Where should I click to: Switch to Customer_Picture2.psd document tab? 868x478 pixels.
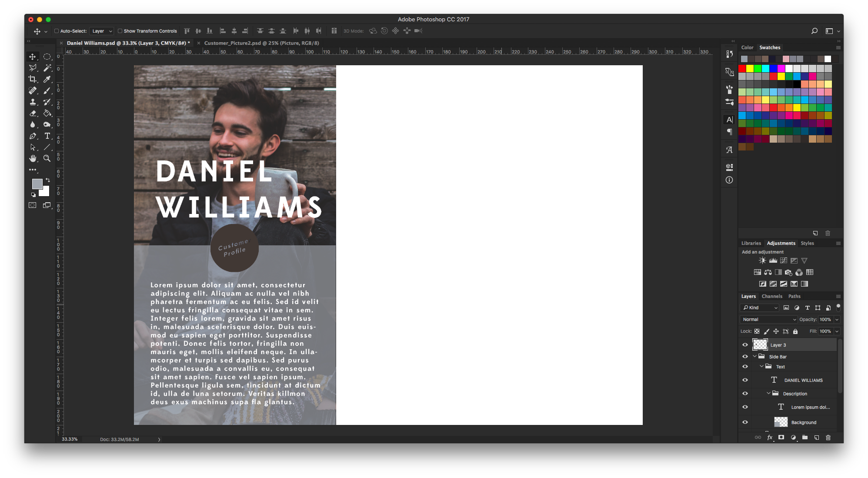(x=261, y=43)
